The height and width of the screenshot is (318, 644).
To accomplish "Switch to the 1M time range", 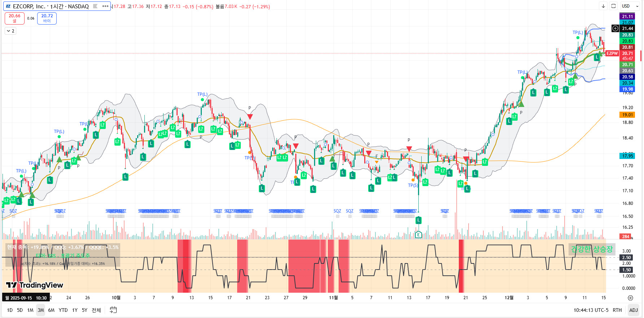I will click(30, 310).
